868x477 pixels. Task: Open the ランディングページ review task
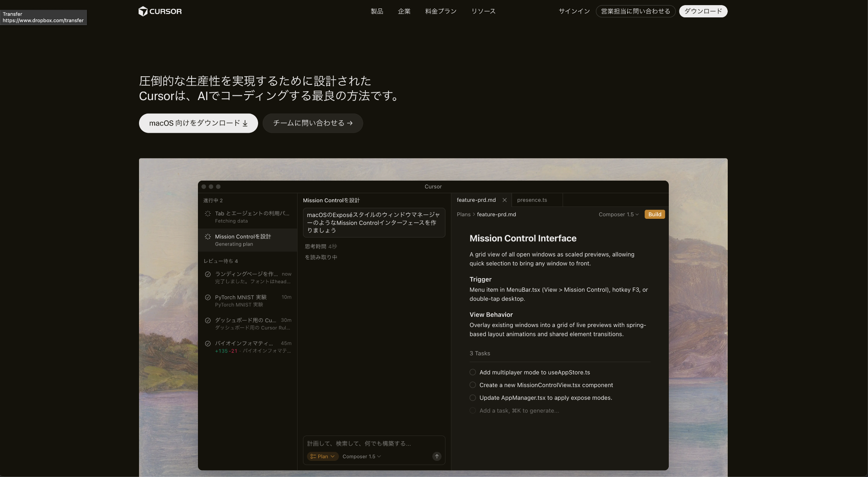(248, 278)
